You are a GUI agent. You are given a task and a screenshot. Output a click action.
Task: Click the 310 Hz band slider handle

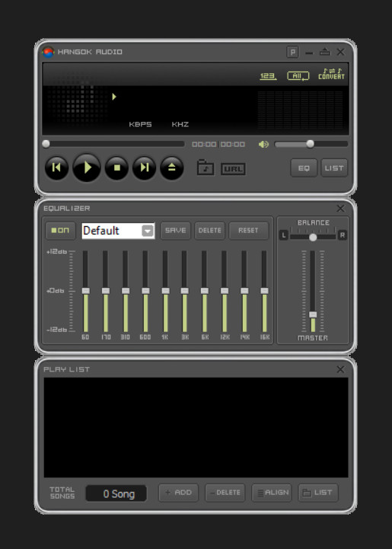click(126, 291)
